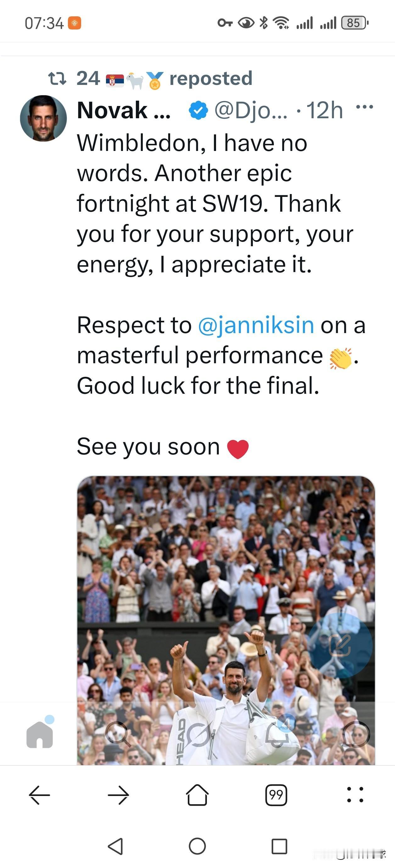Go back with browser back arrow
This screenshot has height=868, width=395.
coord(39,795)
